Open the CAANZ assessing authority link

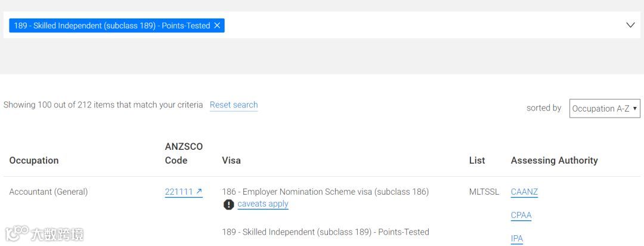(x=524, y=192)
